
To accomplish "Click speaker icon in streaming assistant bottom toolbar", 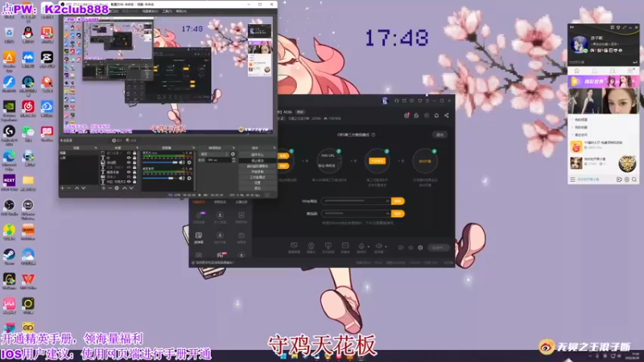I will tap(378, 245).
